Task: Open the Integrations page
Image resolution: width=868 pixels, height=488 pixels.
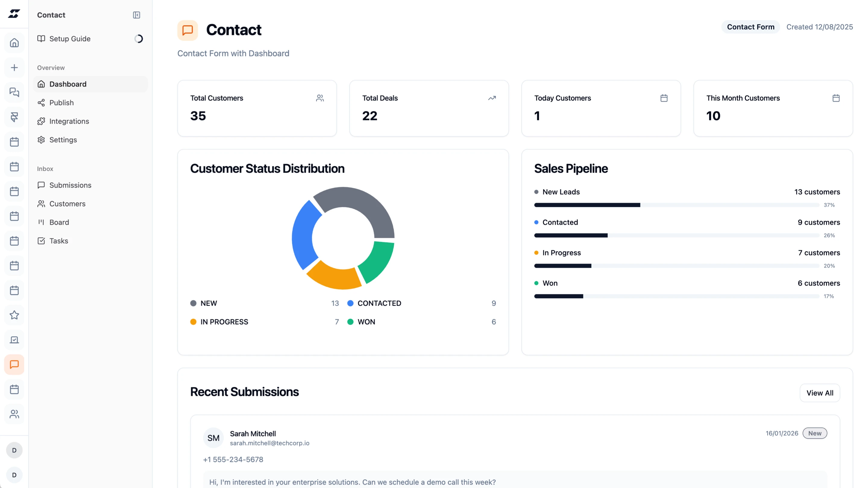Action: point(69,121)
